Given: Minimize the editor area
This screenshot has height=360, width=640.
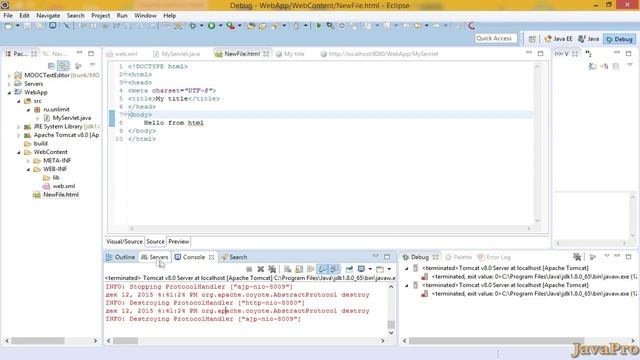Looking at the screenshot, I should tap(529, 53).
